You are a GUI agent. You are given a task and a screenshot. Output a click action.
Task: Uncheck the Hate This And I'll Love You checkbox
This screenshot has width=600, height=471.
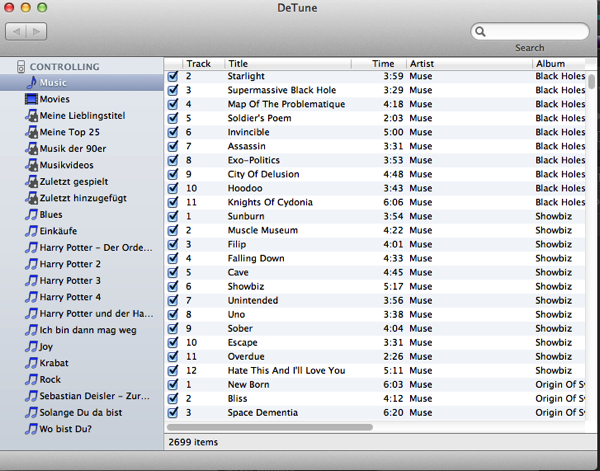(173, 370)
